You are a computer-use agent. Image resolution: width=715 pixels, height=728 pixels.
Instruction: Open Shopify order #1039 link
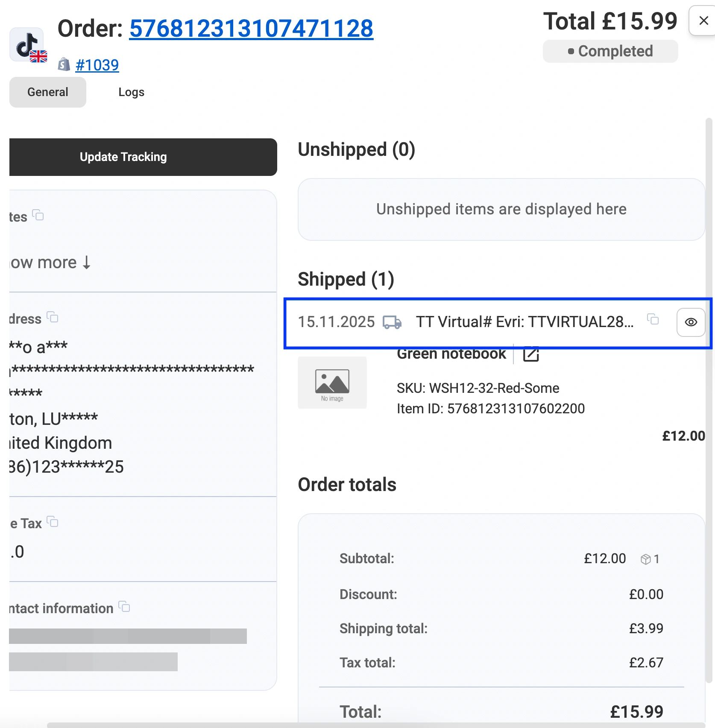coord(97,65)
